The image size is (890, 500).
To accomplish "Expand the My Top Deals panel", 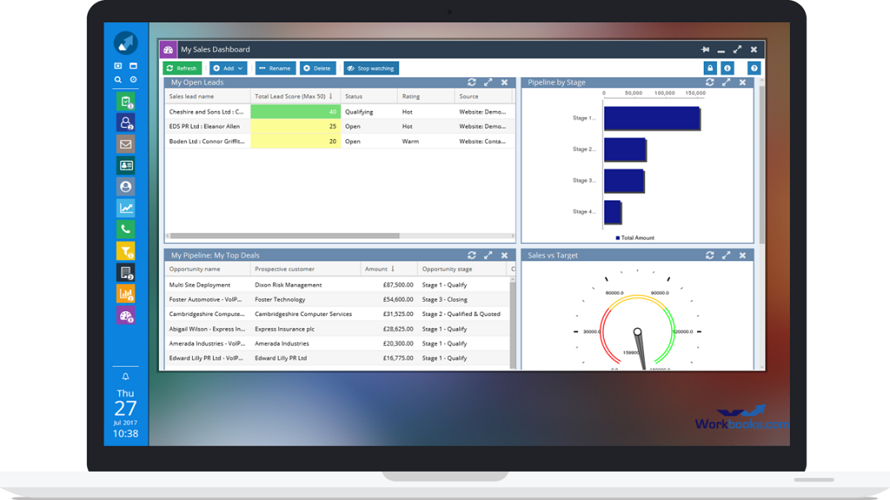I will [x=488, y=255].
